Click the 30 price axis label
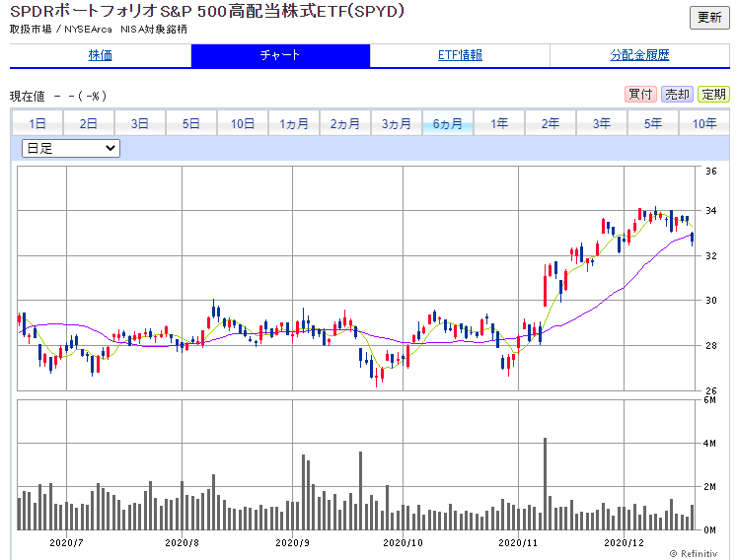The height and width of the screenshot is (560, 737). (x=711, y=300)
